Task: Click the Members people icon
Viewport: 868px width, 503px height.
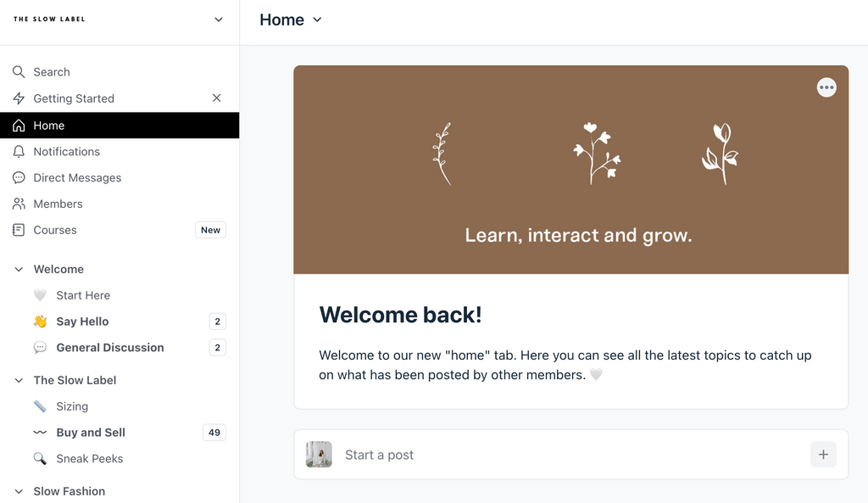Action: point(19,204)
